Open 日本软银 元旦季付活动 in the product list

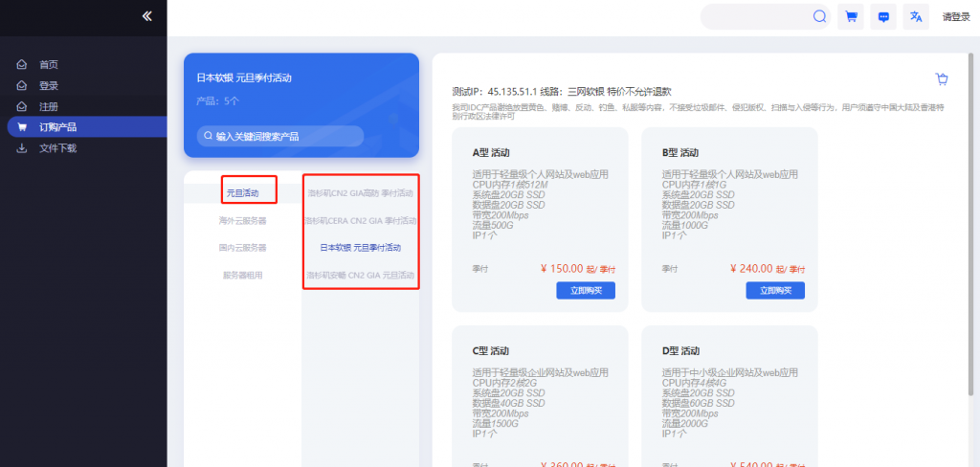click(x=361, y=248)
